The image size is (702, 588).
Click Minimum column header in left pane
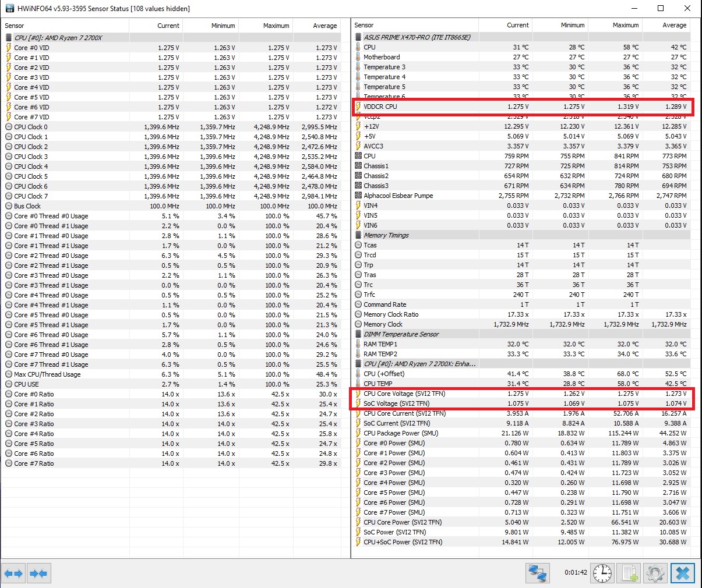click(x=211, y=26)
